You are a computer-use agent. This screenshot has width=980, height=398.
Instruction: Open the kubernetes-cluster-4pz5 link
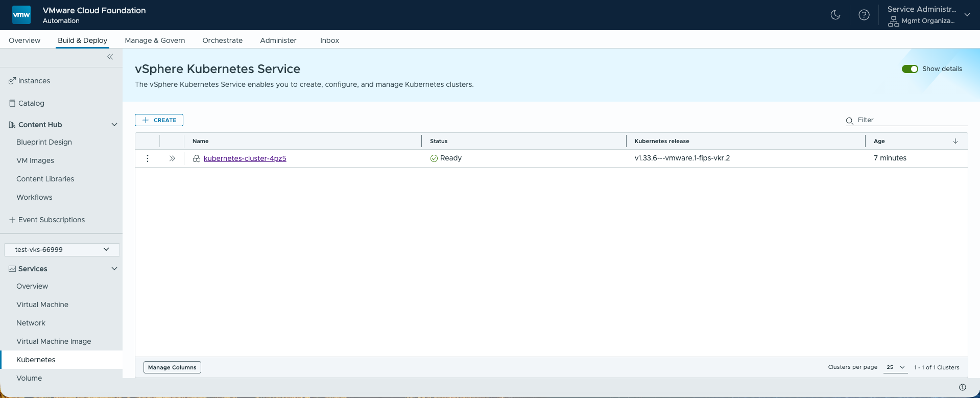(x=245, y=158)
